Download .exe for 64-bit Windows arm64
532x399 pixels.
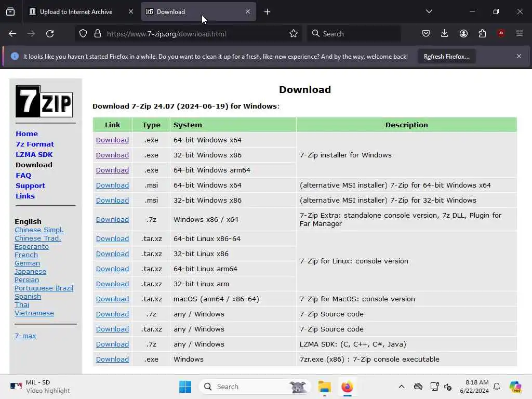[x=112, y=170]
